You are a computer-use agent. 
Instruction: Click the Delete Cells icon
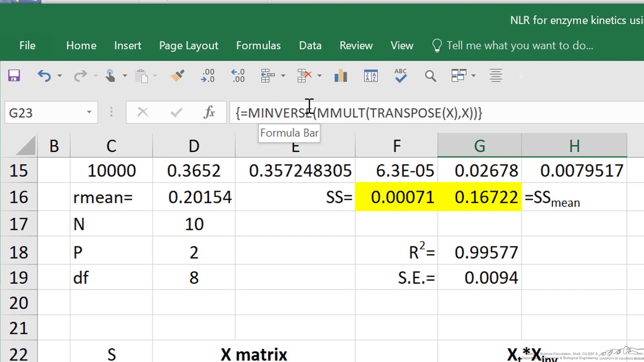[304, 75]
